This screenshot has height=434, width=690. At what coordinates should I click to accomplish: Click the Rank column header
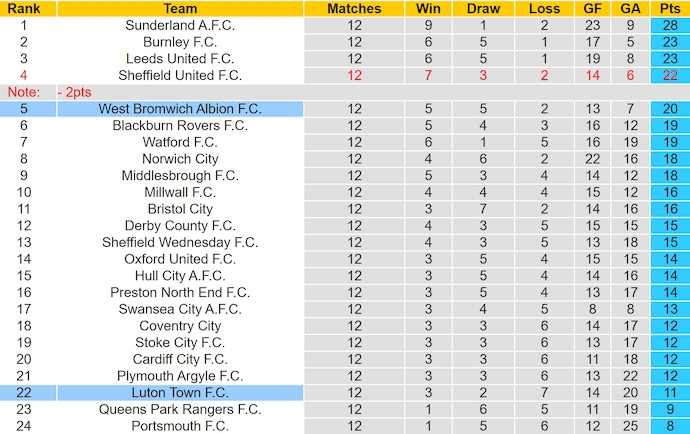tap(23, 9)
